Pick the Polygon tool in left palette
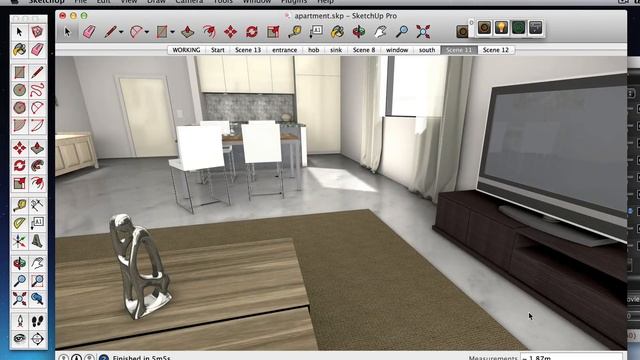640x360 pixels. click(x=19, y=107)
